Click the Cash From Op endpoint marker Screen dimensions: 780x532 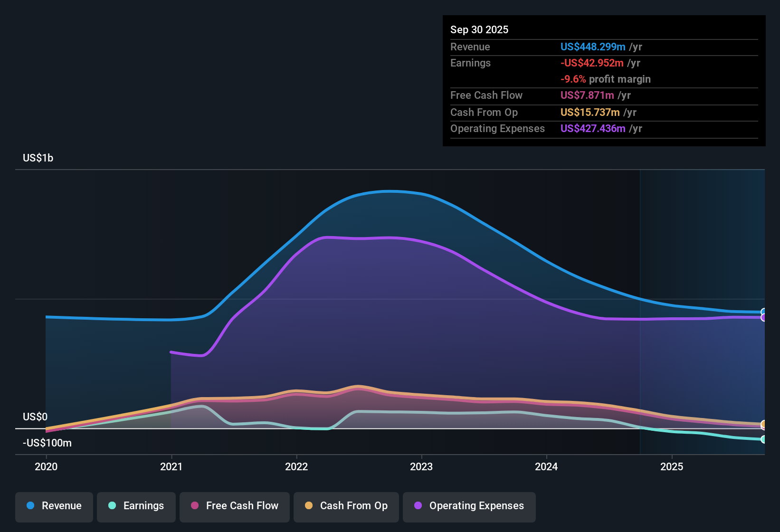[x=764, y=424]
